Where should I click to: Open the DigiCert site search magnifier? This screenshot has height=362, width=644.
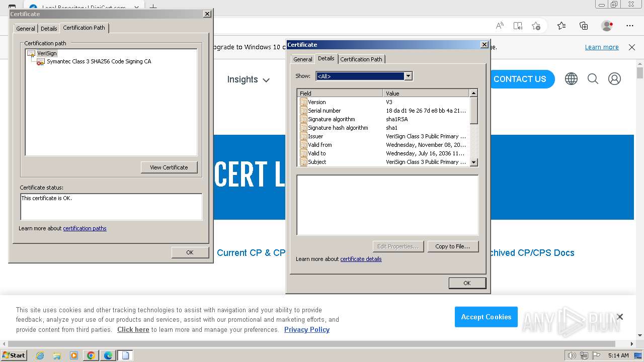[593, 79]
